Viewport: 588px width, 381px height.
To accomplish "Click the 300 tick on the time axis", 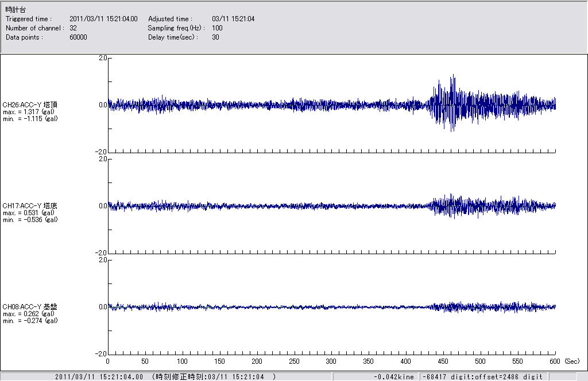I will coord(331,361).
